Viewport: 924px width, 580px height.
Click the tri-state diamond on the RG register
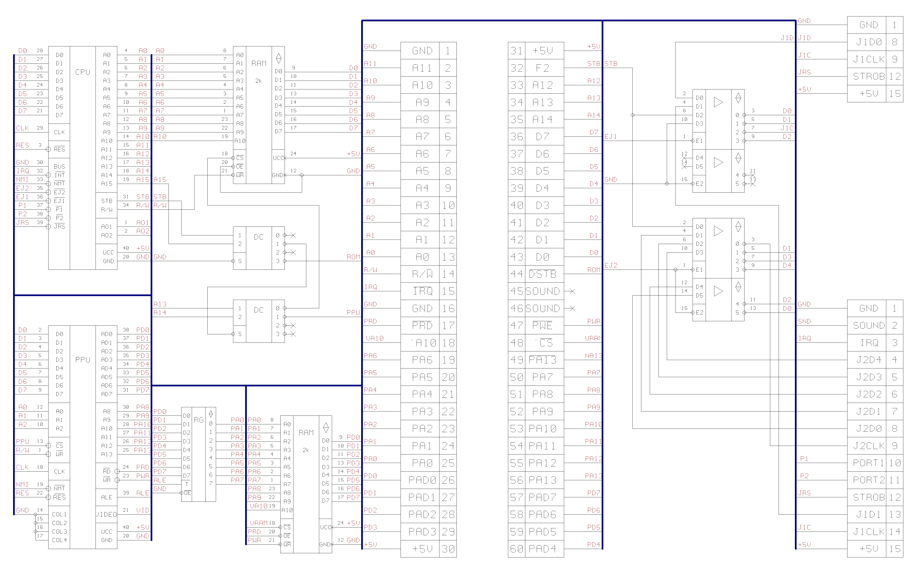point(211,414)
